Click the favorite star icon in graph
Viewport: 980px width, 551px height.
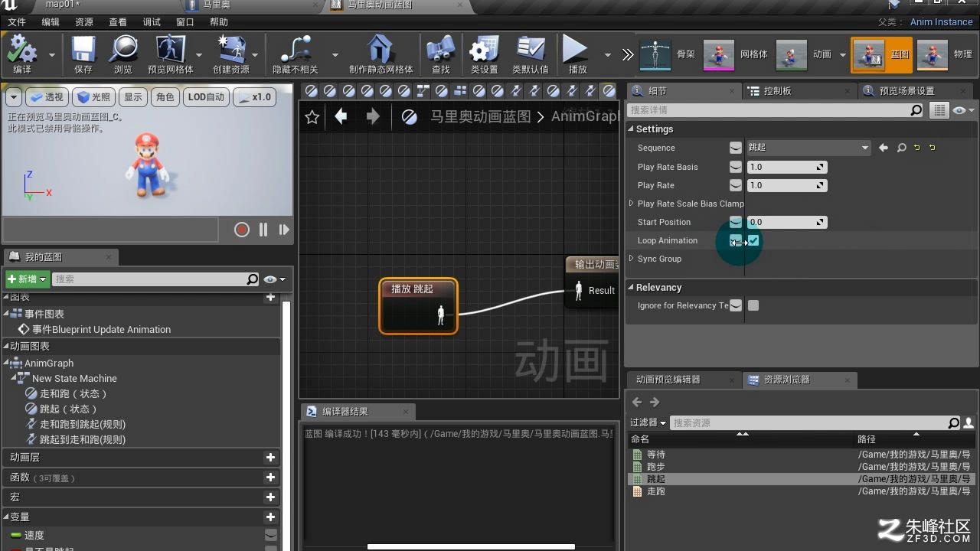click(312, 117)
